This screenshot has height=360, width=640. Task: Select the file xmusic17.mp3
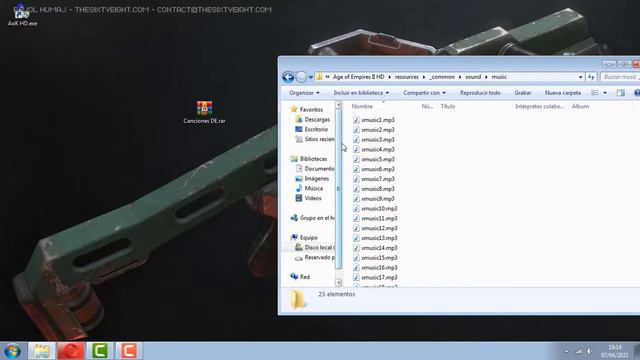click(375, 277)
